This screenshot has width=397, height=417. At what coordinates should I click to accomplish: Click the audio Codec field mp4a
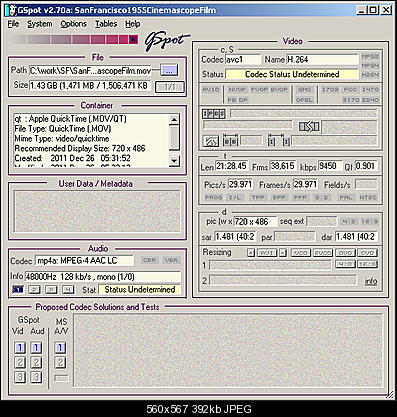[x=85, y=260]
